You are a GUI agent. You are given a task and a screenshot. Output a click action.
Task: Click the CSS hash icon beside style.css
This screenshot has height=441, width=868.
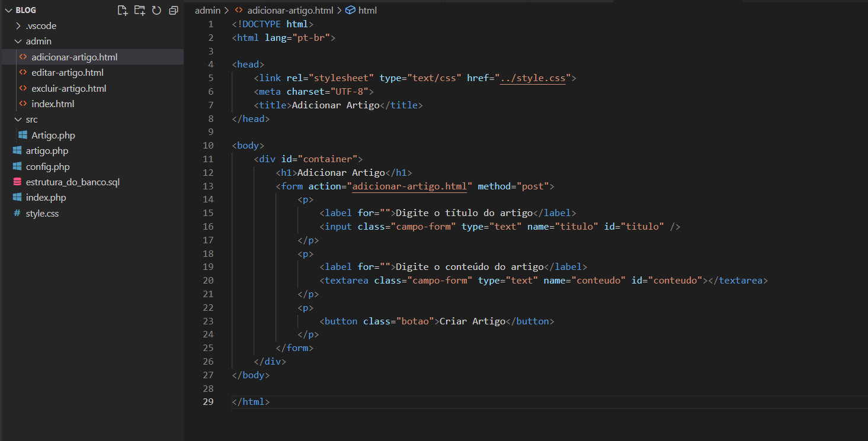(x=17, y=214)
